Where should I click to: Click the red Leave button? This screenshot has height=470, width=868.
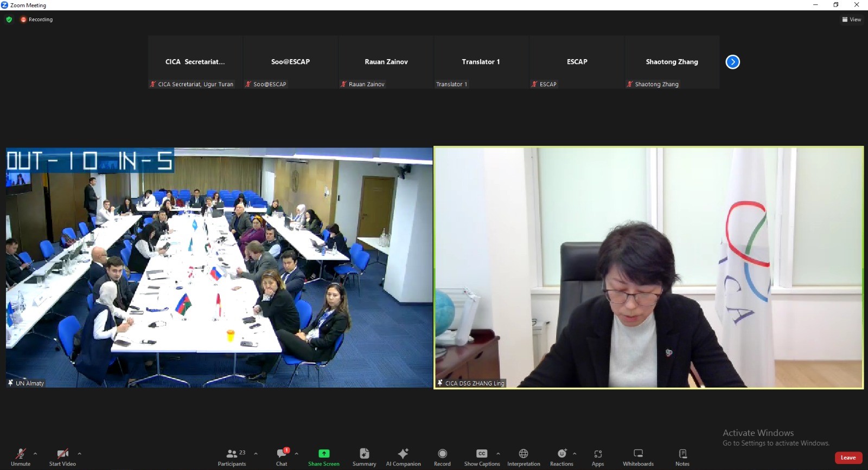[x=848, y=458]
